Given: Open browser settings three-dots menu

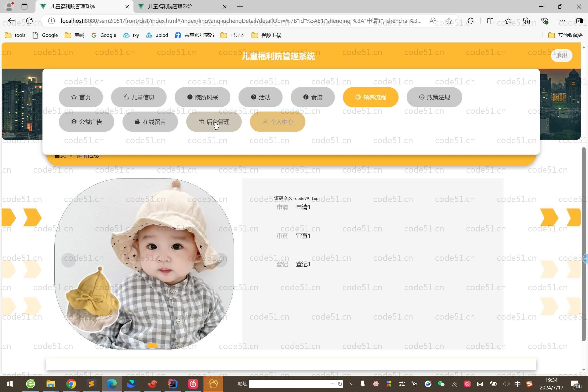Looking at the screenshot, I should [562, 21].
